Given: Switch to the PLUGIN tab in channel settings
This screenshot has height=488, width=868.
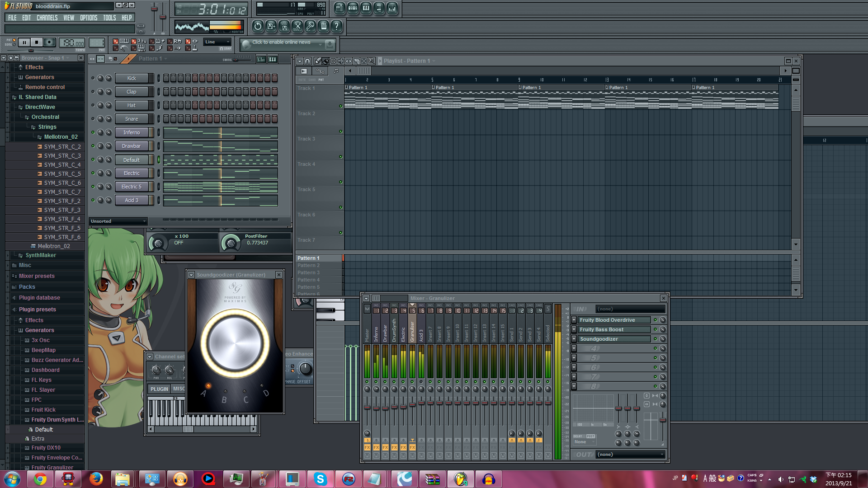Looking at the screenshot, I should [159, 389].
